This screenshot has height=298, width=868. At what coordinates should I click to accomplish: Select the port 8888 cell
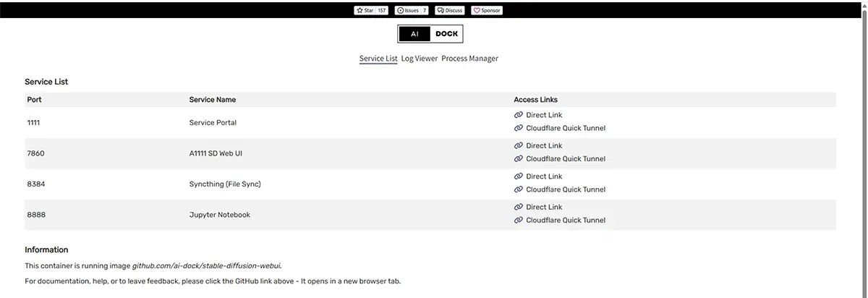[x=36, y=215]
